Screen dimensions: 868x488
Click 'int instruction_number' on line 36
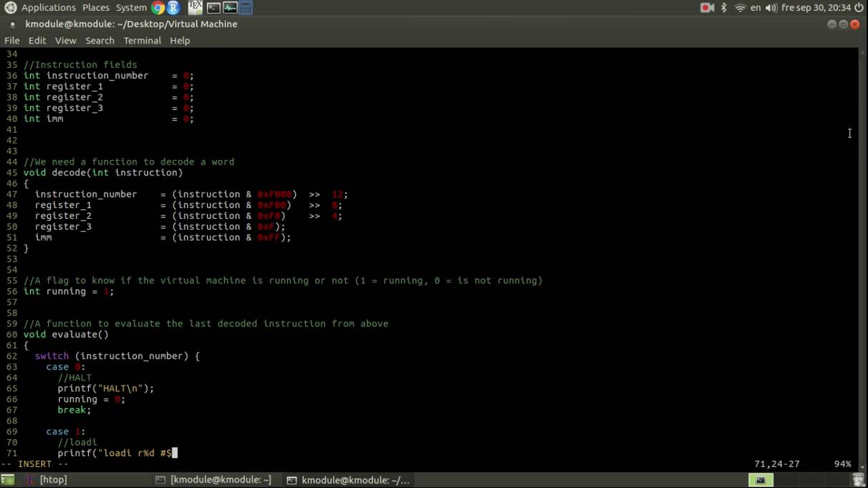tap(85, 75)
